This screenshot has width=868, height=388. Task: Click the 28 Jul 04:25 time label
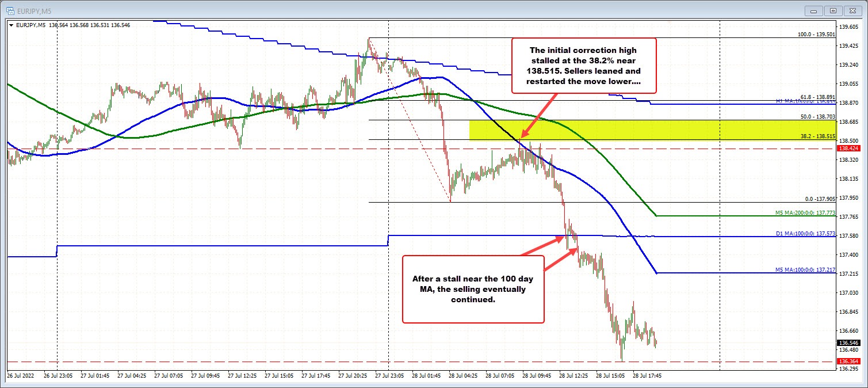click(464, 375)
